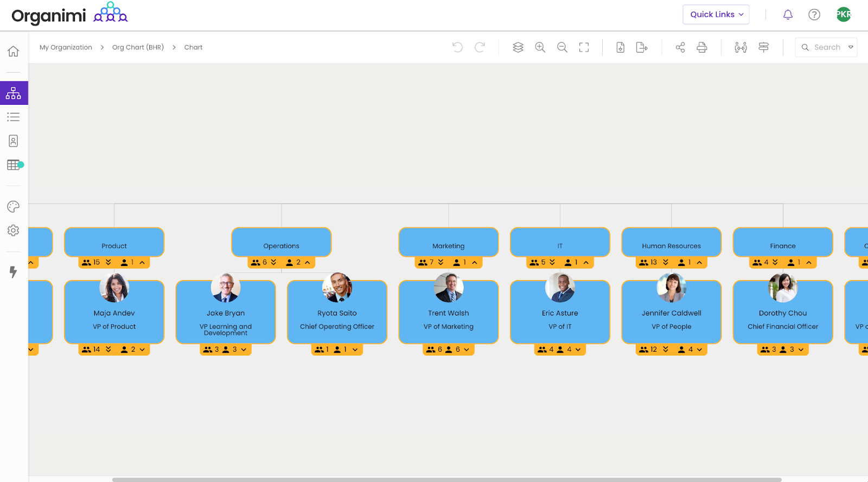Image resolution: width=868 pixels, height=482 pixels.
Task: Click the horizontal scrollbar at bottom
Action: (x=446, y=479)
